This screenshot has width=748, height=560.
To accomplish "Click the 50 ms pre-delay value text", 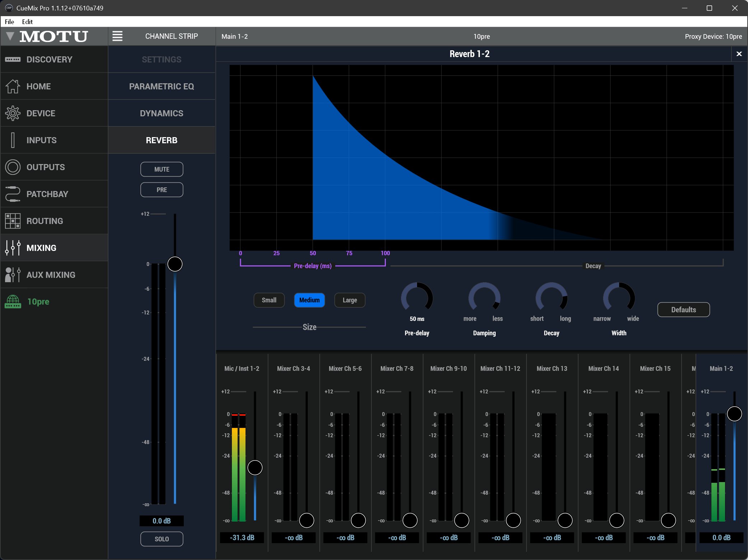I will click(417, 319).
